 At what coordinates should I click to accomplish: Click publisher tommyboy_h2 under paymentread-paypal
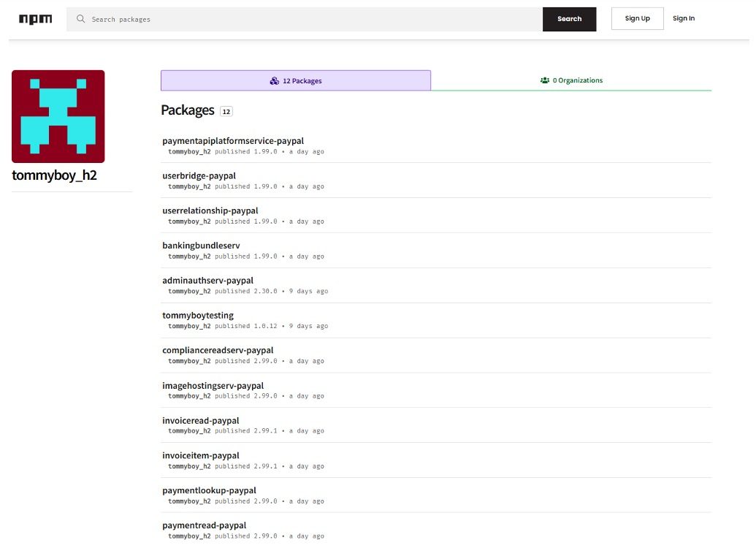pos(189,536)
